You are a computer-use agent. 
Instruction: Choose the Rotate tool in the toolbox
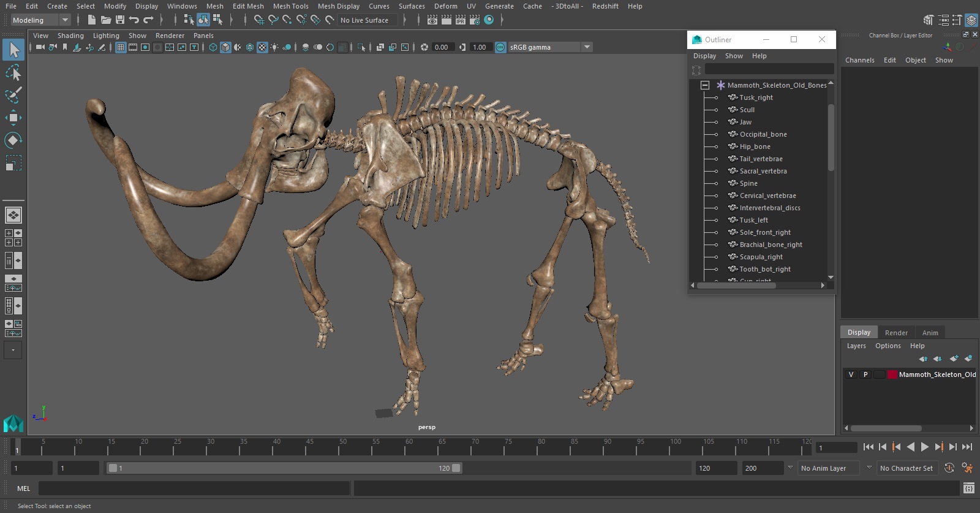click(x=13, y=140)
